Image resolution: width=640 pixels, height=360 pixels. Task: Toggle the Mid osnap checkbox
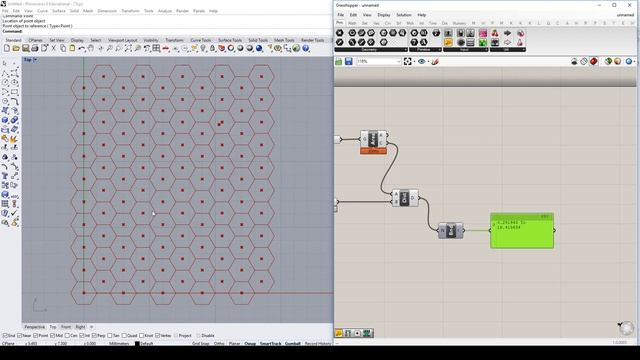53,336
